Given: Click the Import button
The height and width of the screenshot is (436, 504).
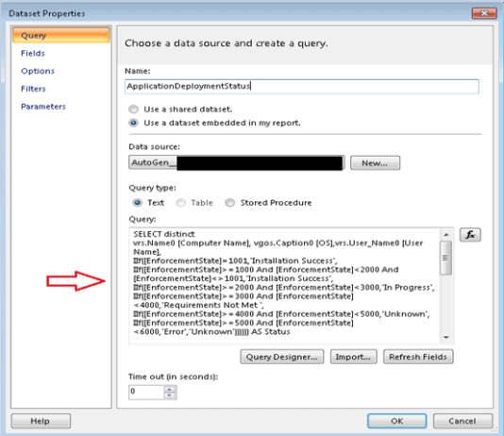Looking at the screenshot, I should coord(353,357).
